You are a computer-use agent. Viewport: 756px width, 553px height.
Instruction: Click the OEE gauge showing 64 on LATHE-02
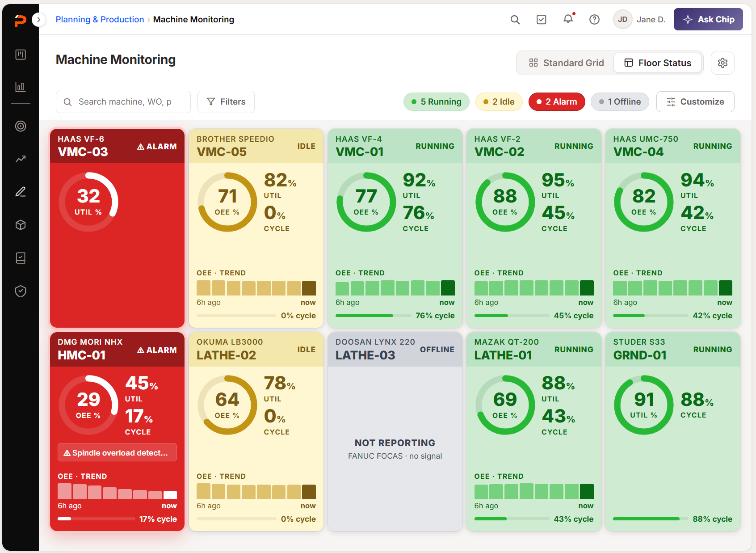point(227,405)
